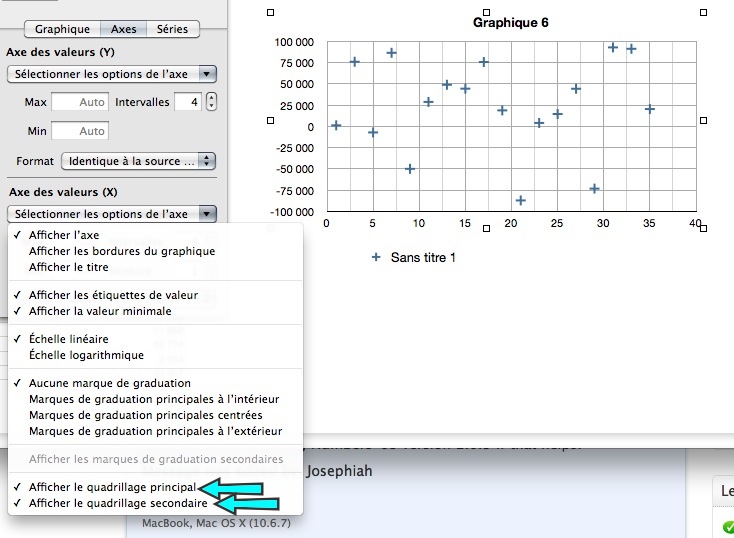Image resolution: width=734 pixels, height=538 pixels.
Task: Select Marques de graduation principales à l'extérieur
Action: click(155, 431)
